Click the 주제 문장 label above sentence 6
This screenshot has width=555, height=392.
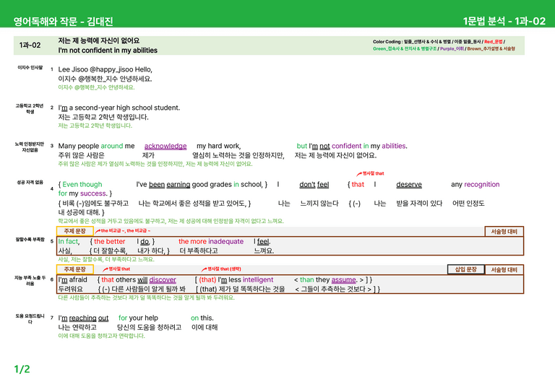(x=74, y=269)
